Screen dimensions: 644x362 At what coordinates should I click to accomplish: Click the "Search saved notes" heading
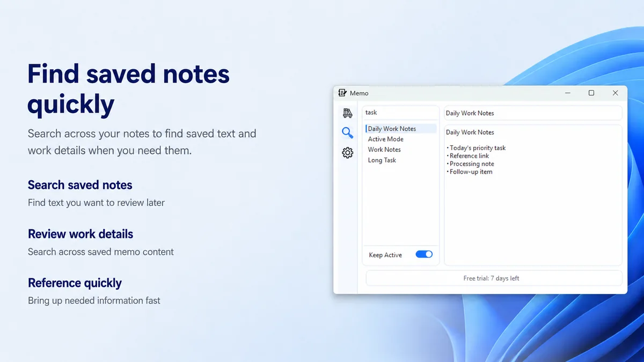click(x=80, y=185)
